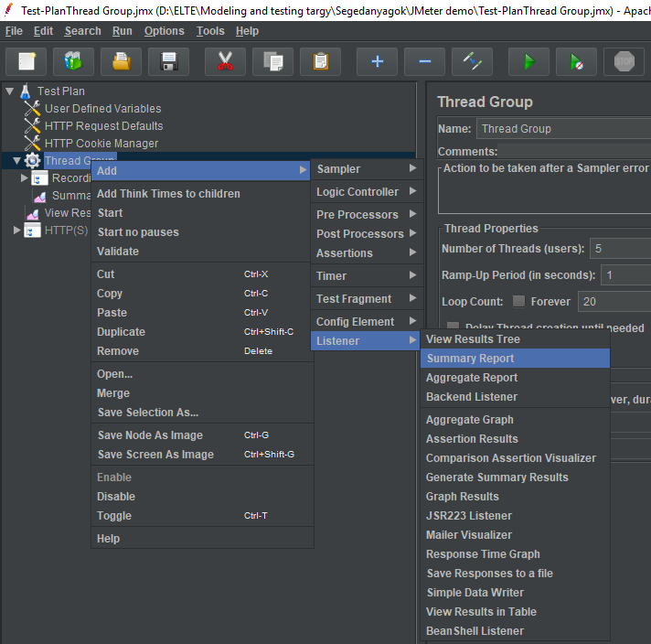Image resolution: width=651 pixels, height=644 pixels.
Task: Click the Thread Group Name input field
Action: pos(562,129)
